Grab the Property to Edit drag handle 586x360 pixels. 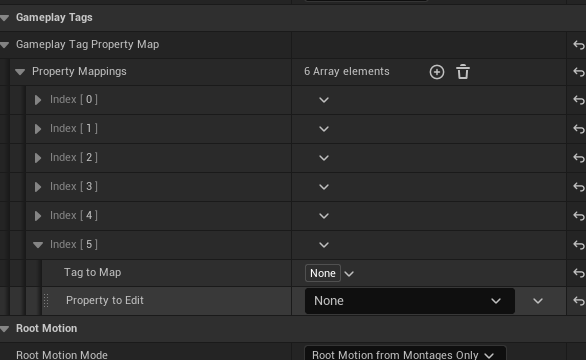46,301
